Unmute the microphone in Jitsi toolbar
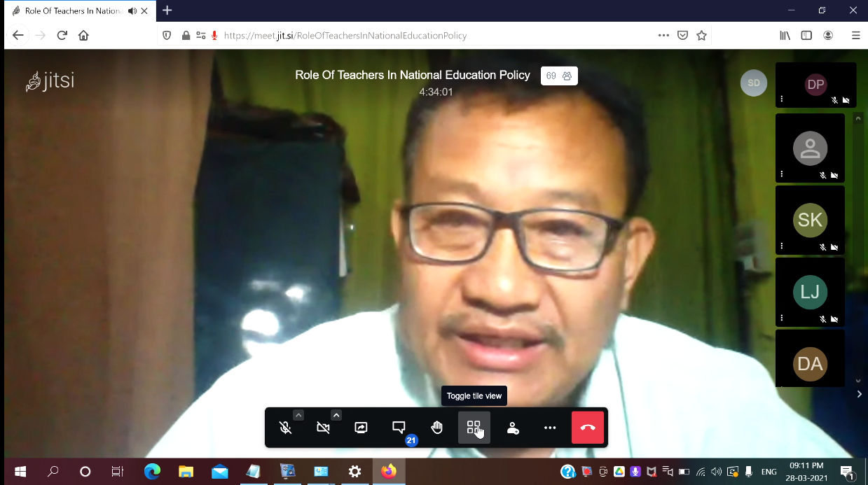This screenshot has height=485, width=868. (285, 428)
